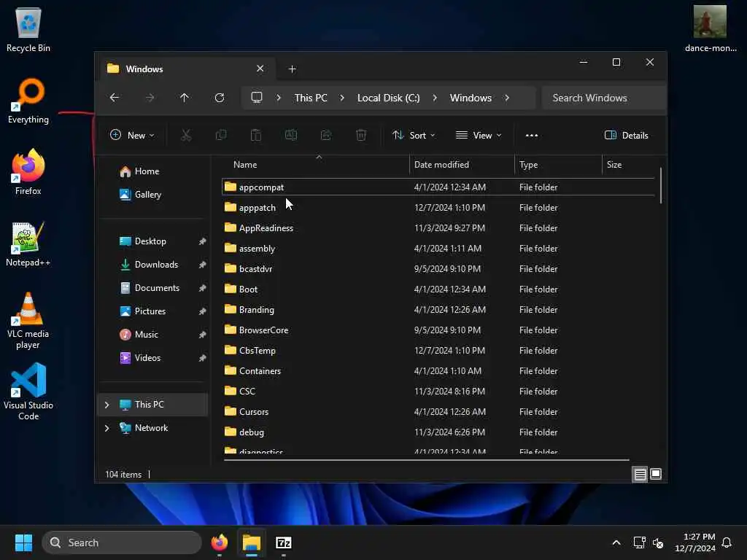This screenshot has width=747, height=560.
Task: Open the New dropdown menu
Action: (x=132, y=135)
